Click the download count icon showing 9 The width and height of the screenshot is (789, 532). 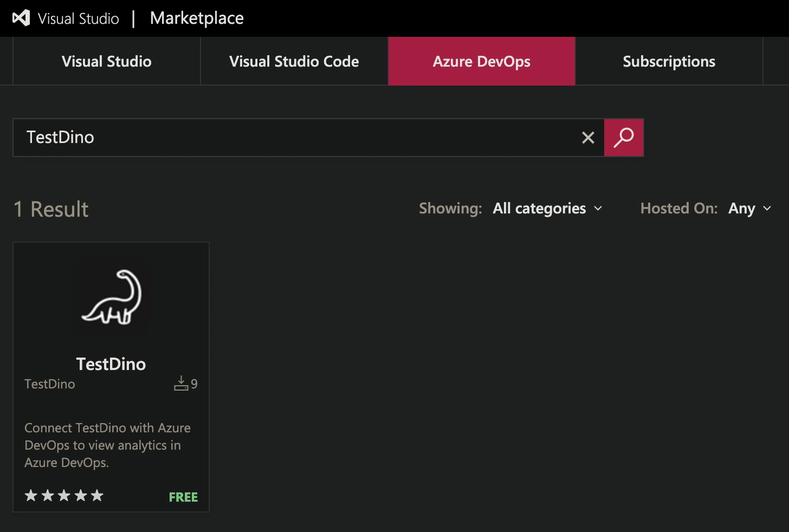pos(181,383)
